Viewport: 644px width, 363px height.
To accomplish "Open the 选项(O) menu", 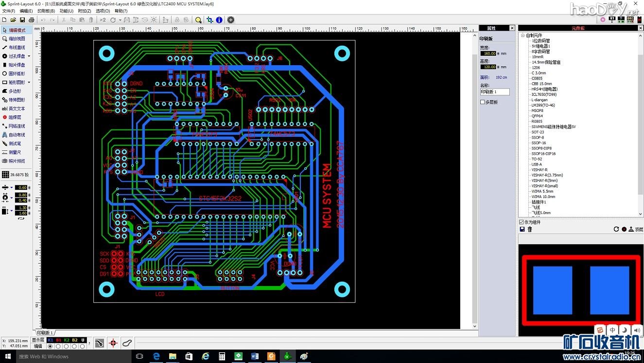I will [103, 11].
